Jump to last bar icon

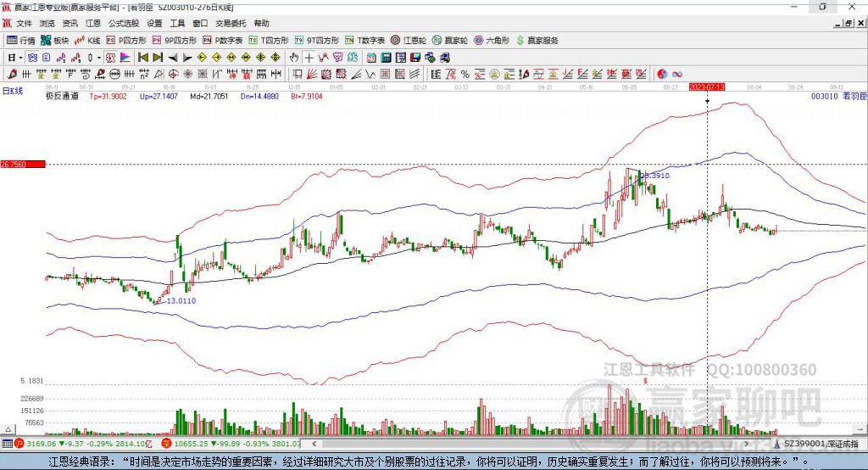tap(158, 58)
